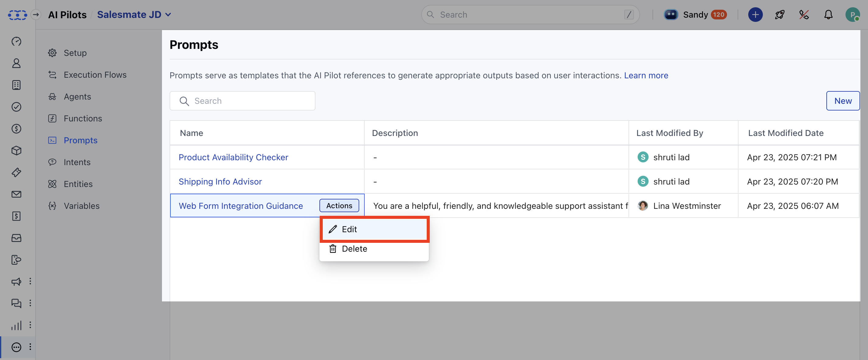Open notifications bell icon
The image size is (868, 360).
tap(828, 15)
